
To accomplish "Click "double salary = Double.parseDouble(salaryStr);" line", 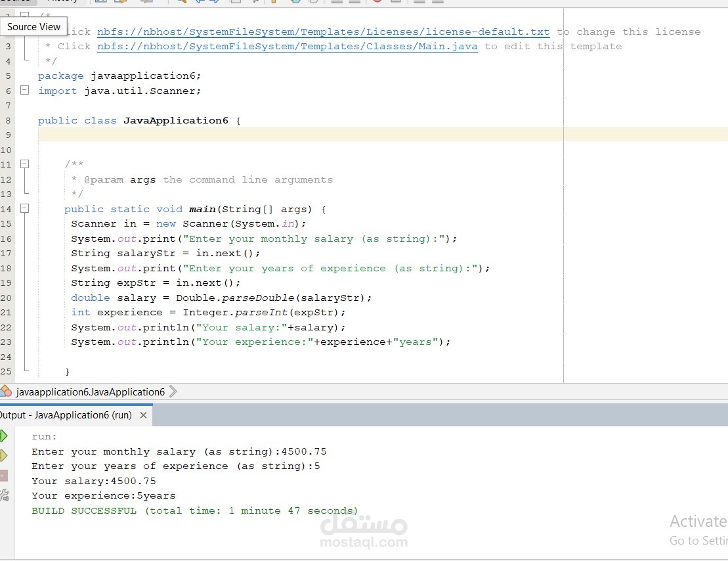I will pos(221,298).
